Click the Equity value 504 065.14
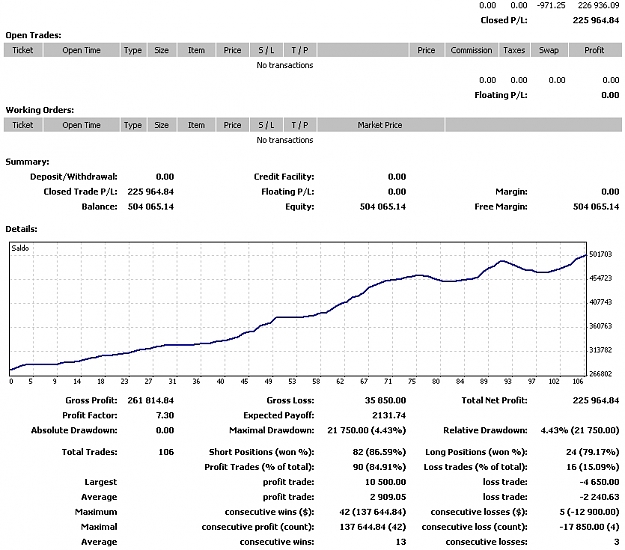 point(383,207)
